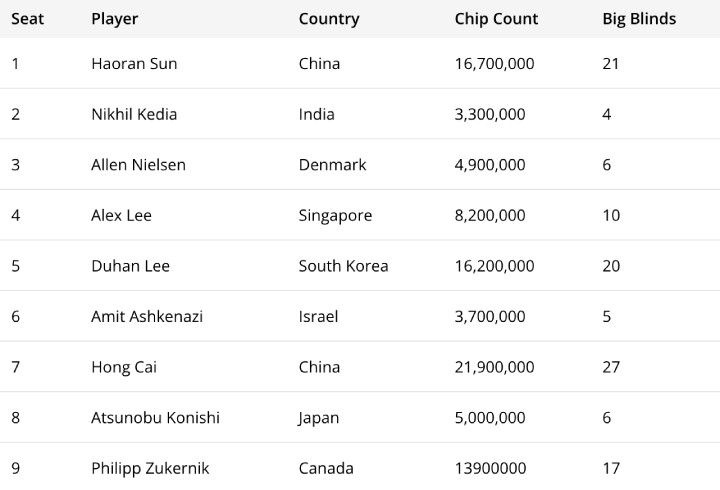720x490 pixels.
Task: Select player name Haoran Sun
Action: coord(134,63)
